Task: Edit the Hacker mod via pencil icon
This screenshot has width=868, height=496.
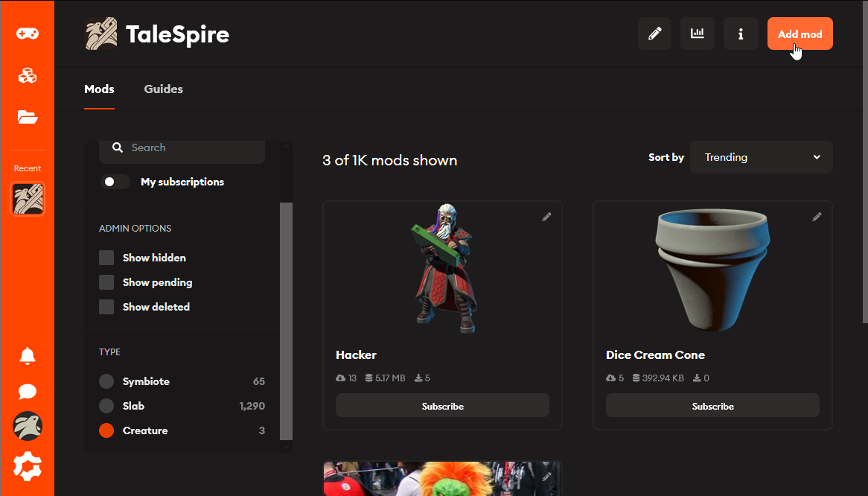Action: click(546, 217)
